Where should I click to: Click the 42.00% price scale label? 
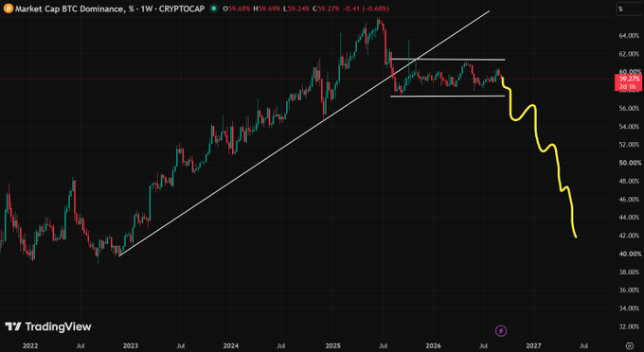pos(629,236)
